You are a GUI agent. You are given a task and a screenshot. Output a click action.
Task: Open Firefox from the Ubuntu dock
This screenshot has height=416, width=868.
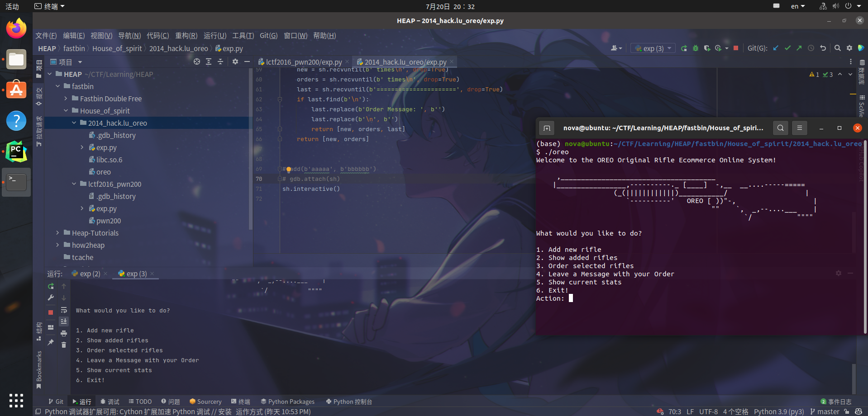click(x=16, y=29)
